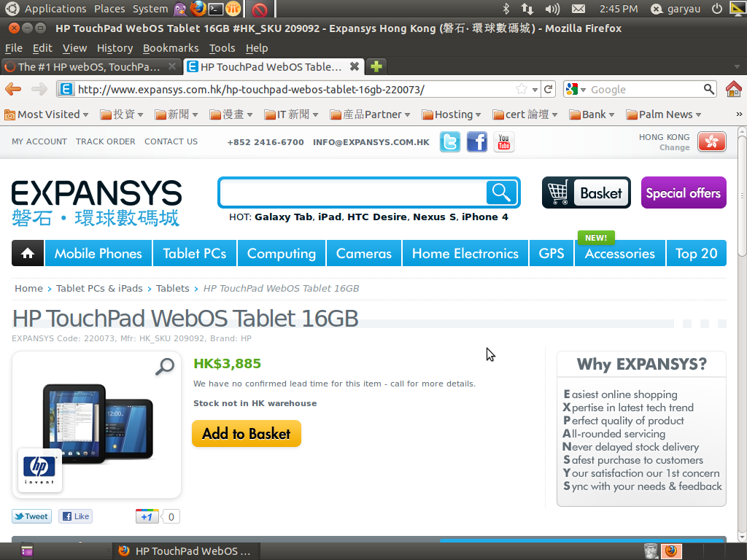Viewport: 747px width, 560px height.
Task: Open the TRACK ORDER link
Action: [105, 141]
